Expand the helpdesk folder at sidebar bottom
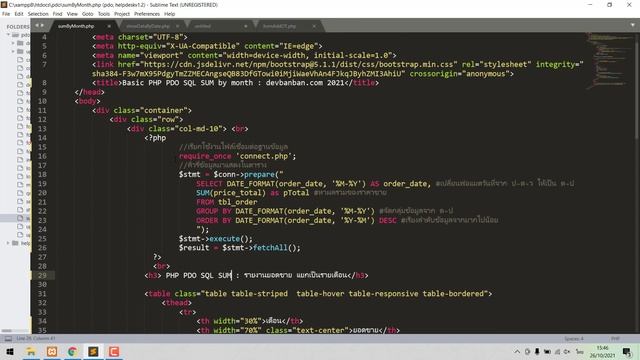 (8, 243)
